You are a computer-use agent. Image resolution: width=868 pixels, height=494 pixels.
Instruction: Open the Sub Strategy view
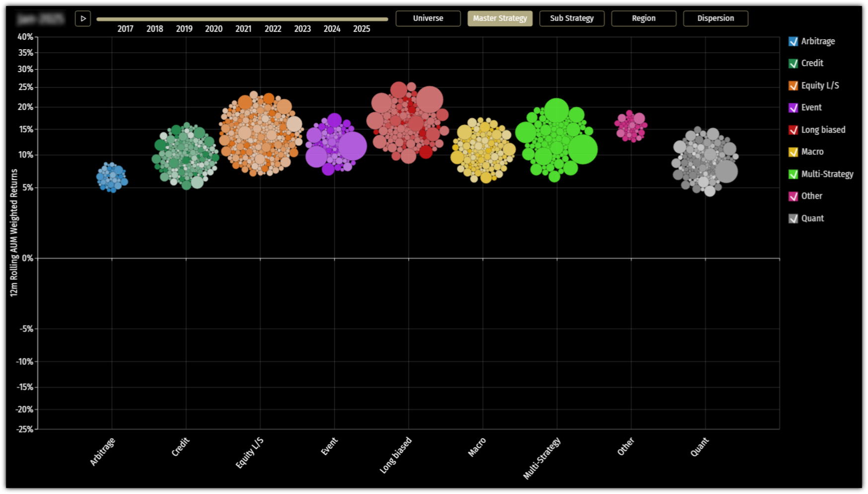(x=572, y=18)
